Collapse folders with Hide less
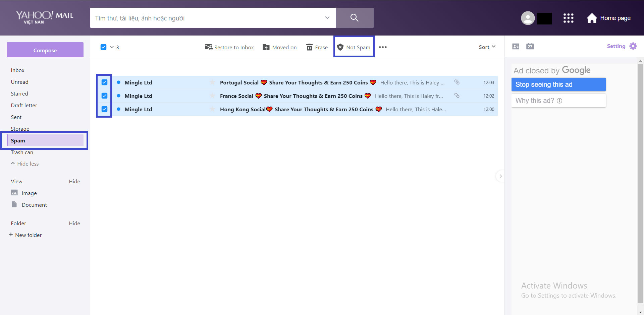 coord(25,164)
